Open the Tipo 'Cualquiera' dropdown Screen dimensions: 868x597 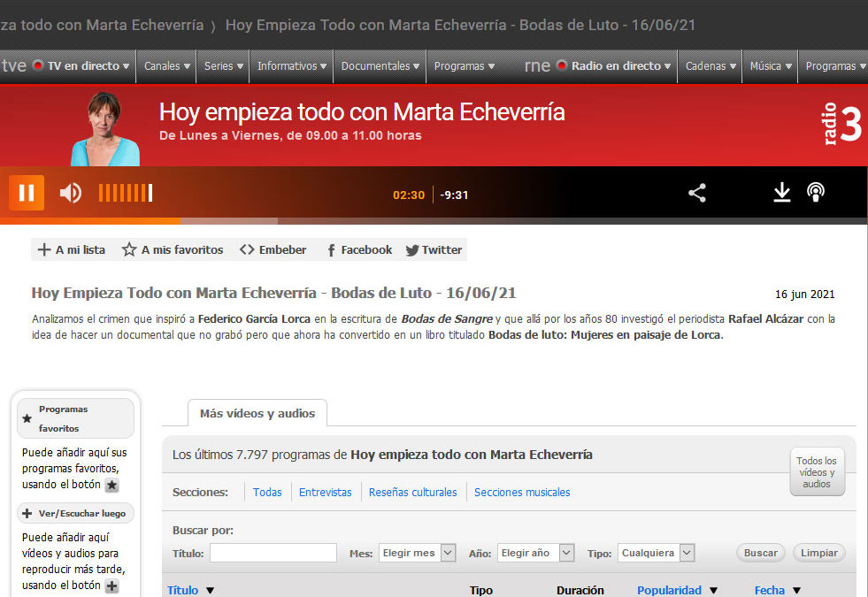(656, 553)
